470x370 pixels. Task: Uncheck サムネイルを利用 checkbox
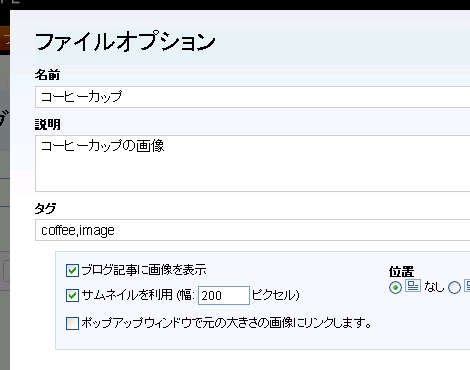tap(72, 295)
